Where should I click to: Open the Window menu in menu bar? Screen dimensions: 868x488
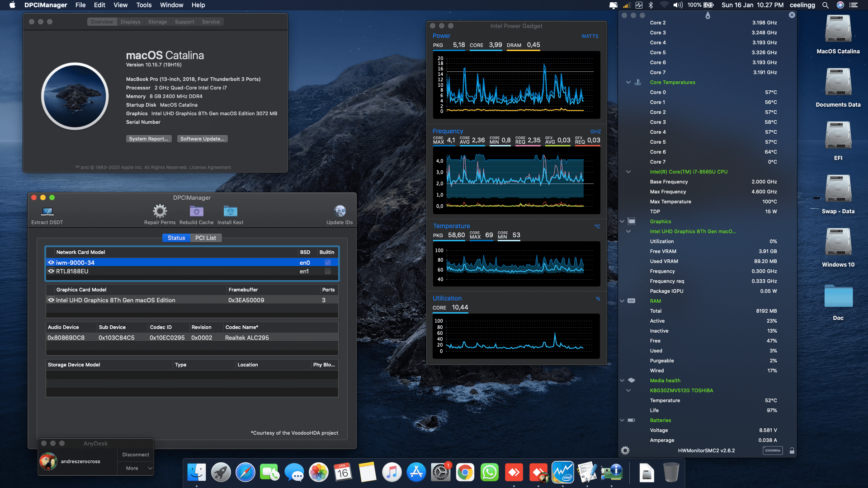coord(171,5)
